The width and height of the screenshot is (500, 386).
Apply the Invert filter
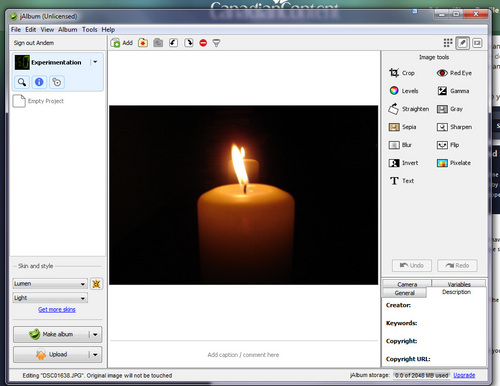click(403, 163)
